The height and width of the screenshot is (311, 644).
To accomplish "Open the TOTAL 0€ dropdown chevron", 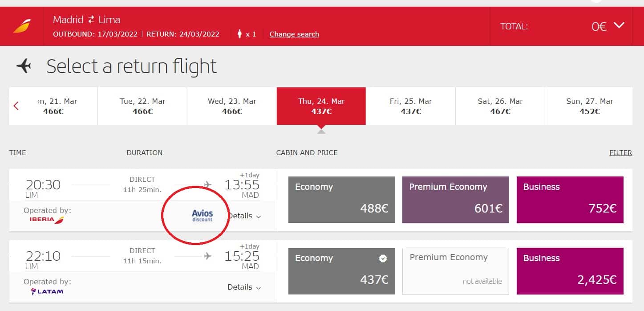I will [x=619, y=25].
